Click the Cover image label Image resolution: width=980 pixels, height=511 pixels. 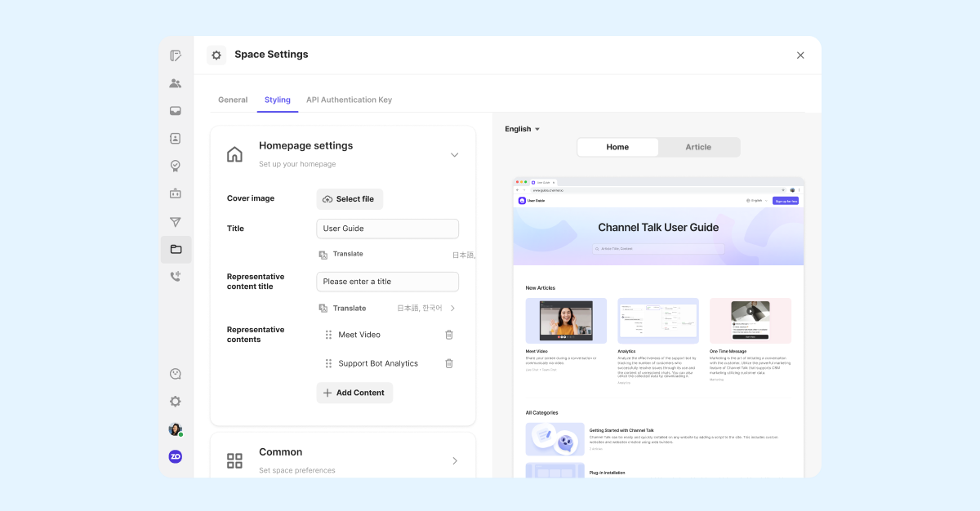[251, 198]
